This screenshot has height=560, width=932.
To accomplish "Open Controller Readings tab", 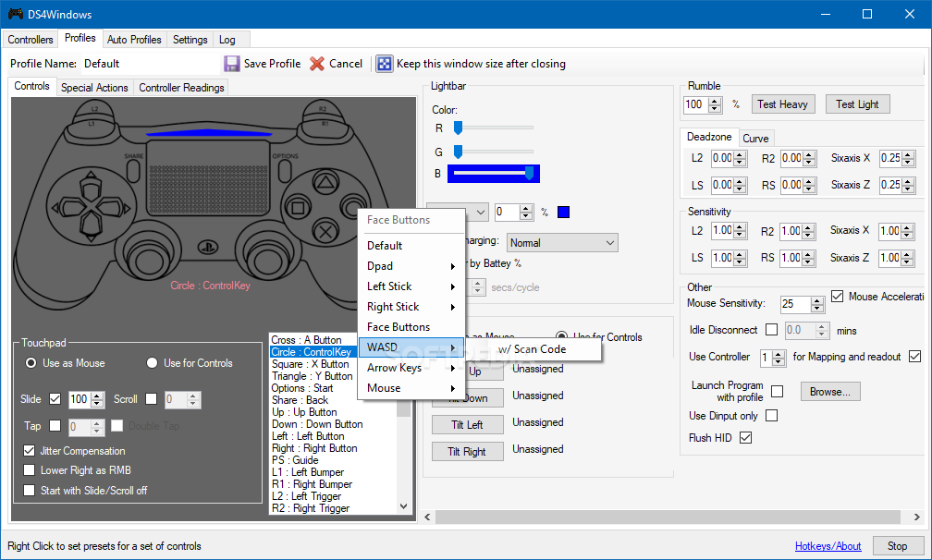I will pos(181,87).
